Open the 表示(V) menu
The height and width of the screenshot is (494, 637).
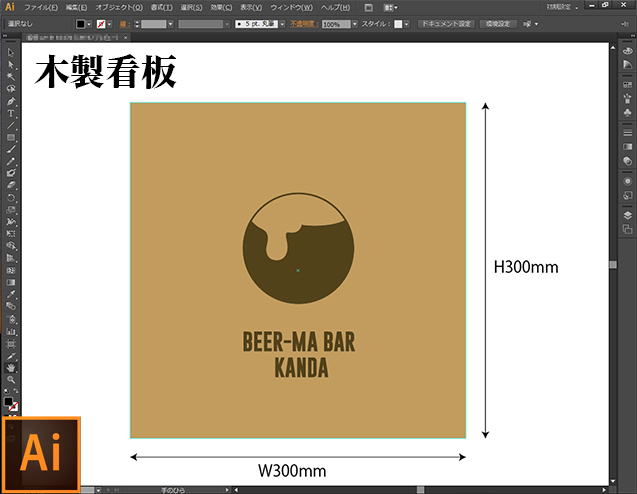[x=251, y=7]
